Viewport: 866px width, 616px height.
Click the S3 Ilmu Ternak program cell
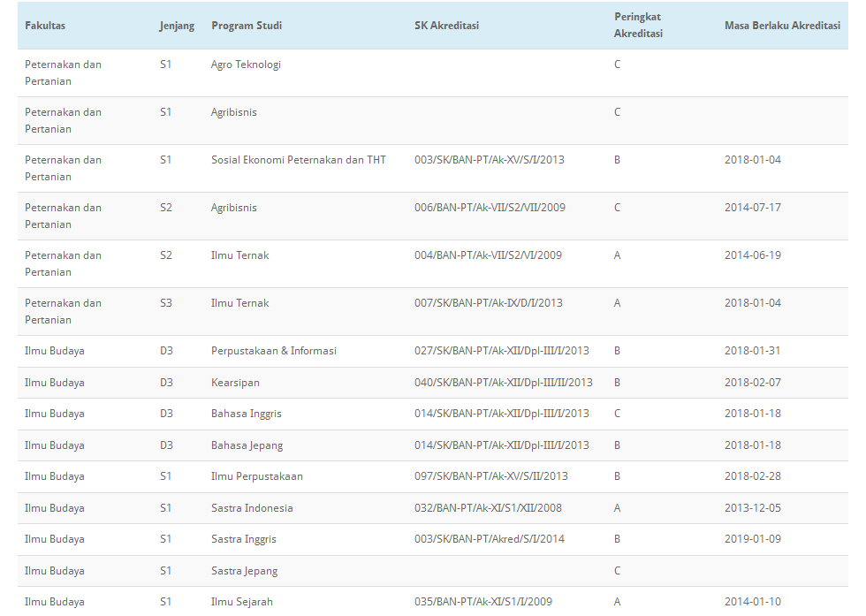pyautogui.click(x=239, y=303)
